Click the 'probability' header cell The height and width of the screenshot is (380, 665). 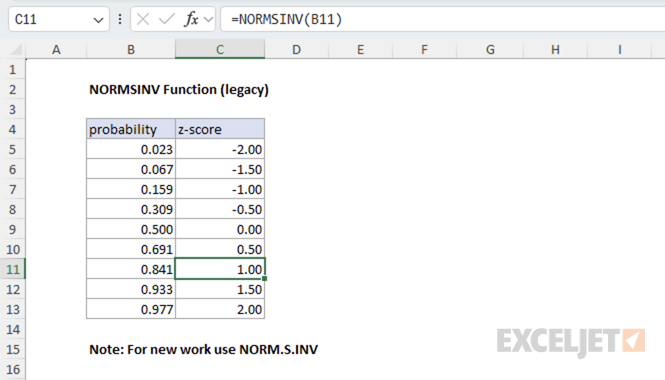(131, 129)
